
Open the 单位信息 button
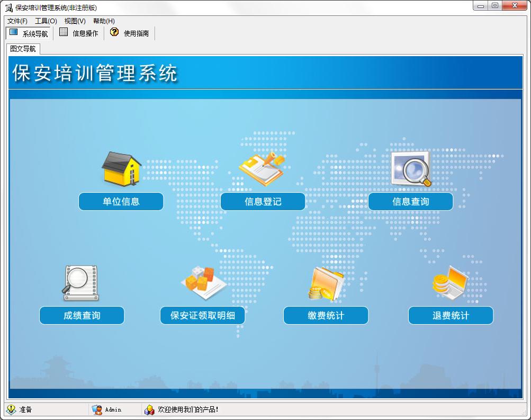click(121, 202)
